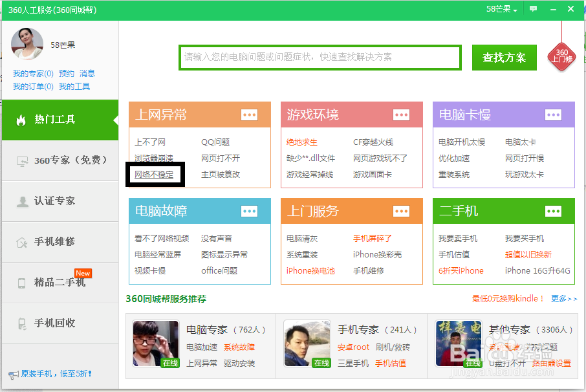Switch to 认证专家 sidebar tab

point(60,201)
